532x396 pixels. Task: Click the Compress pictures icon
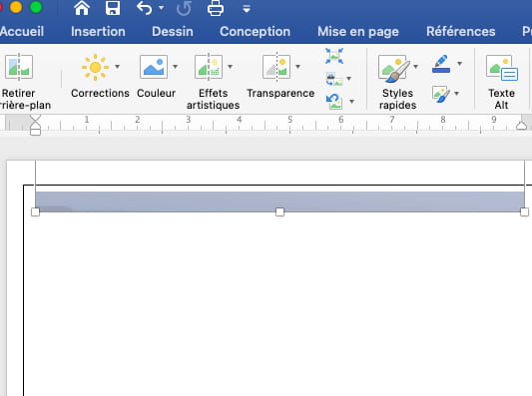pos(334,56)
